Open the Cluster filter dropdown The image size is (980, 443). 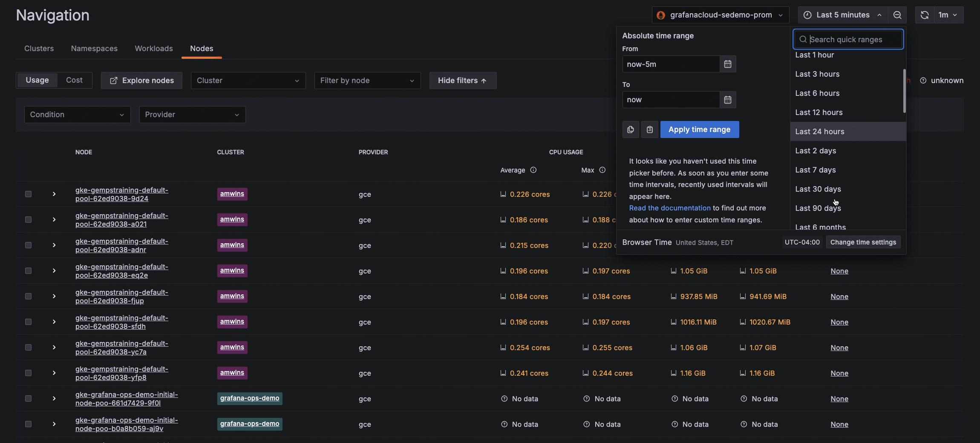coord(248,81)
